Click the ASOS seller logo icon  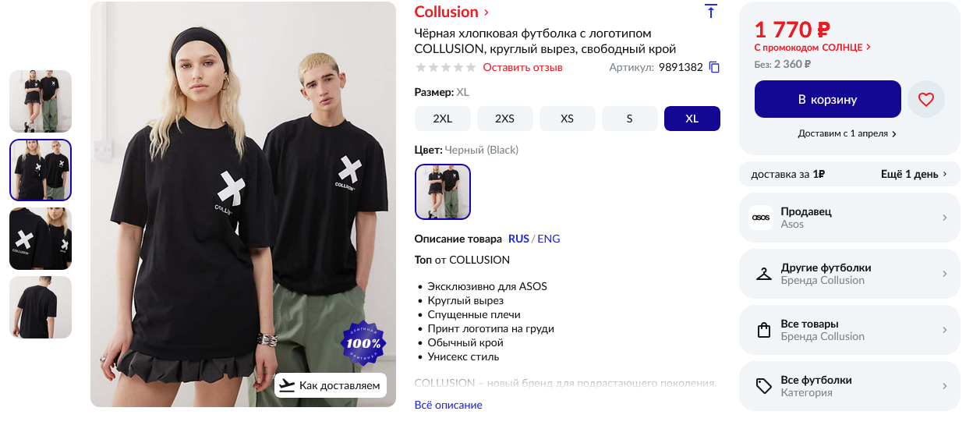(x=761, y=218)
